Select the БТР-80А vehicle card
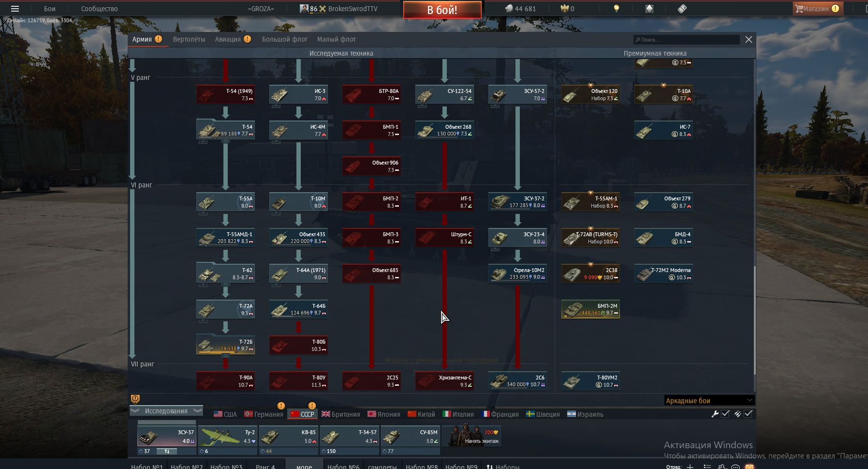 [x=371, y=94]
